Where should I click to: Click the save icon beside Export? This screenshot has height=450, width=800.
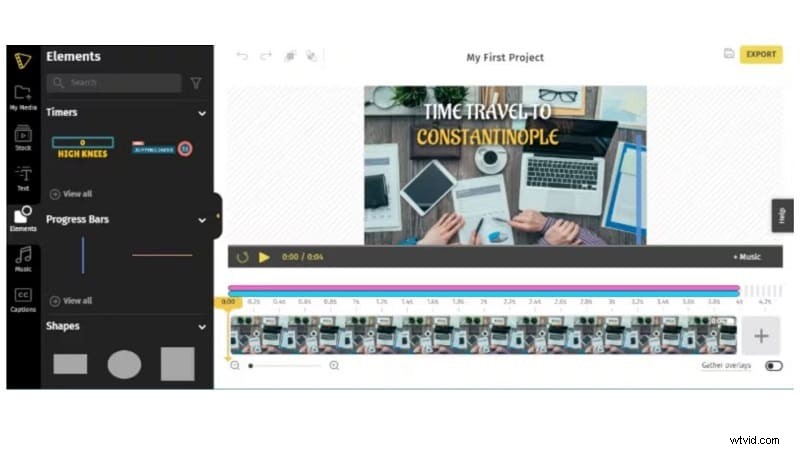point(729,54)
